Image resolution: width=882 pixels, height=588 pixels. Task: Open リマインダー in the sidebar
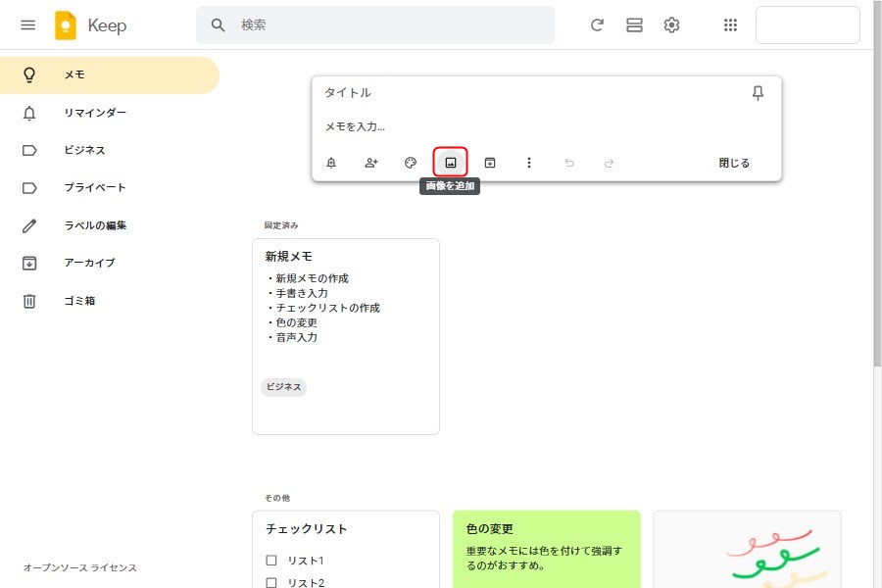pos(95,113)
